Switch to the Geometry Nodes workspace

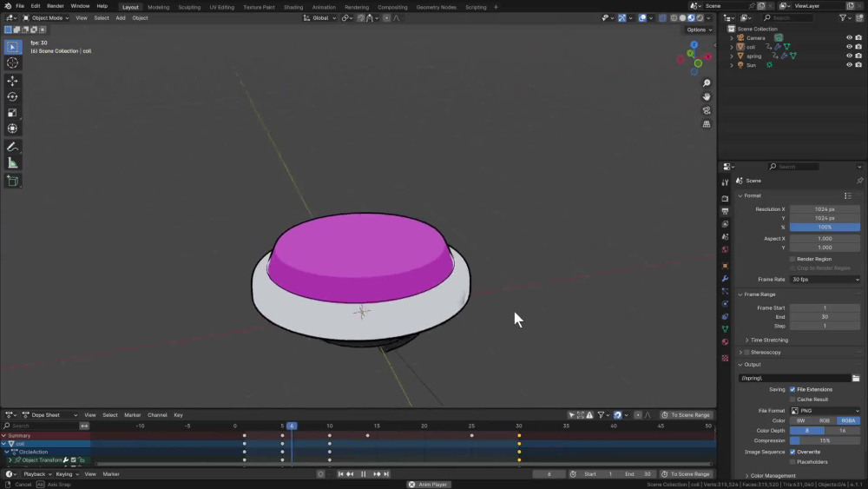click(x=437, y=7)
